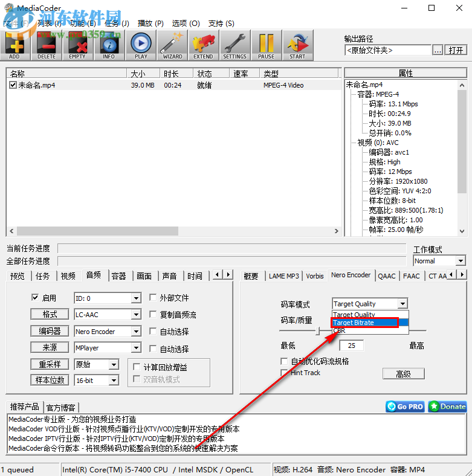Open the INFO toolbar icon
Screen dimensions: 472x476
(109, 45)
